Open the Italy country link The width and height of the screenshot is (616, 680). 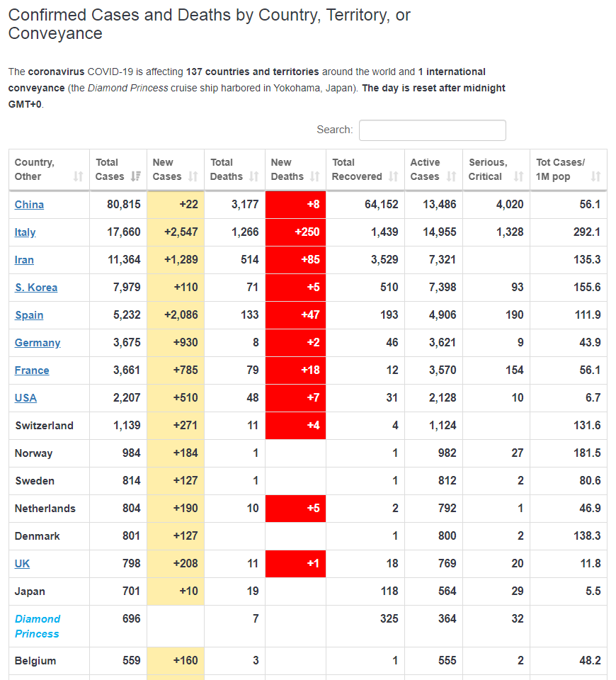point(25,232)
